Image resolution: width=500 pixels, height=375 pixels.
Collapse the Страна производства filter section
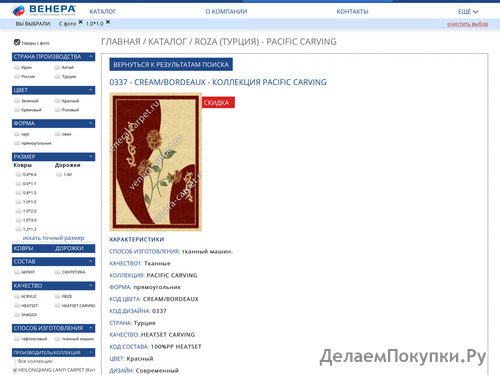[91, 57]
